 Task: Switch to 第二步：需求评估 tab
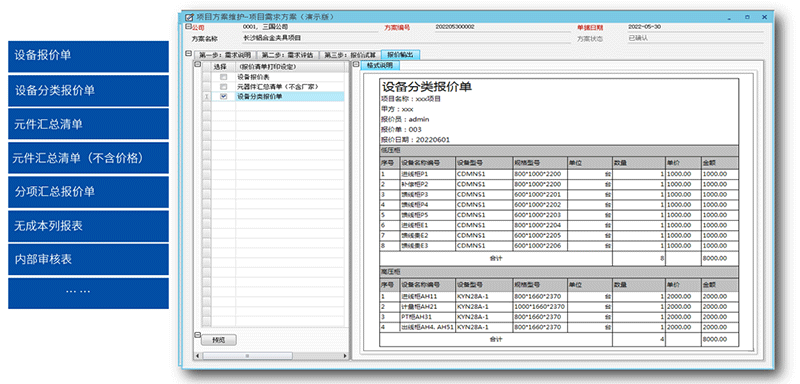[x=288, y=55]
